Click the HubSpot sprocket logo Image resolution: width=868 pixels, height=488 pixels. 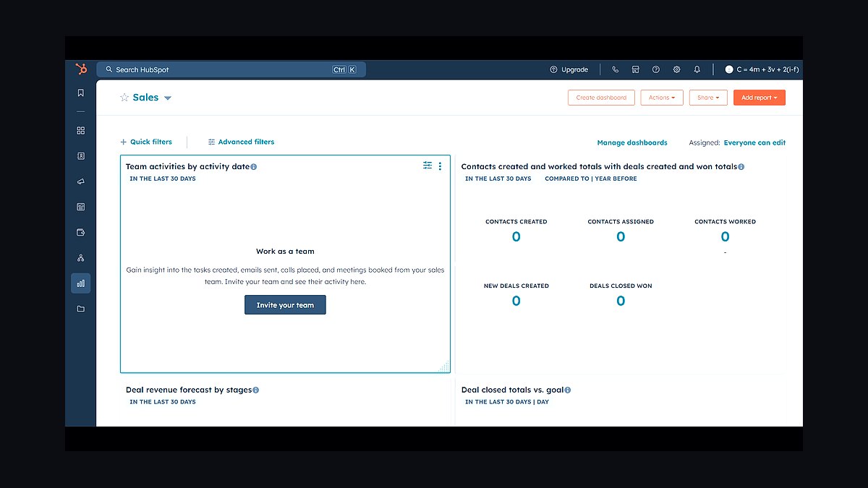(x=81, y=69)
